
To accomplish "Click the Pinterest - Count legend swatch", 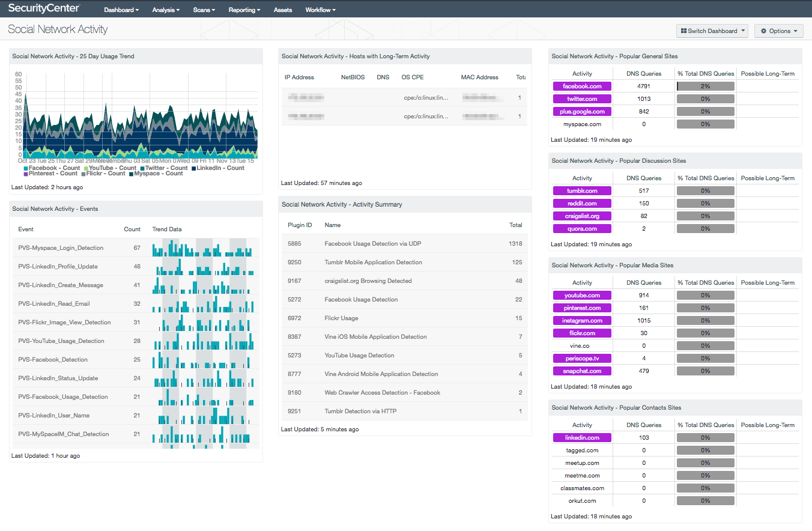I will tap(26, 174).
